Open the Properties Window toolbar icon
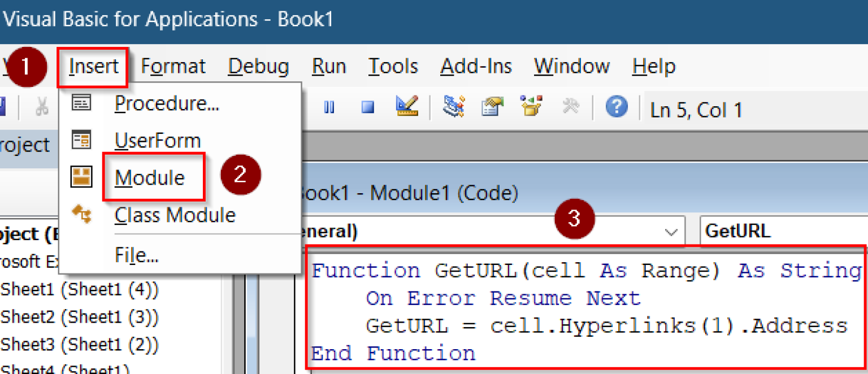The image size is (868, 374). (x=492, y=106)
